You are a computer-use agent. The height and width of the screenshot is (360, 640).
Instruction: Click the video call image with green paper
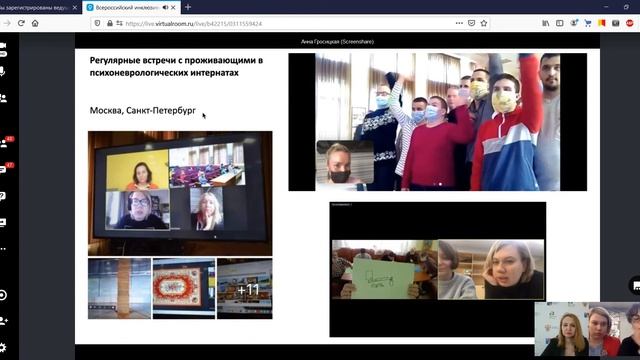438,269
